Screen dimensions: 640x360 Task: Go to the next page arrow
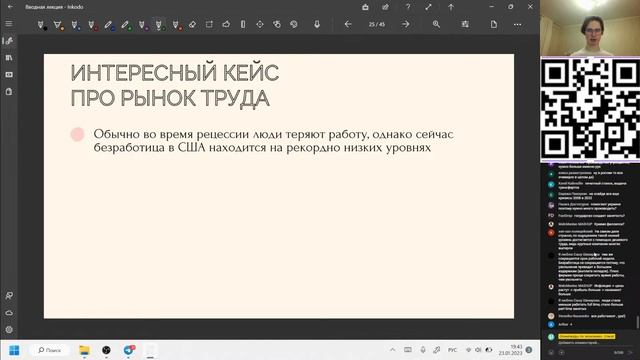405,24
